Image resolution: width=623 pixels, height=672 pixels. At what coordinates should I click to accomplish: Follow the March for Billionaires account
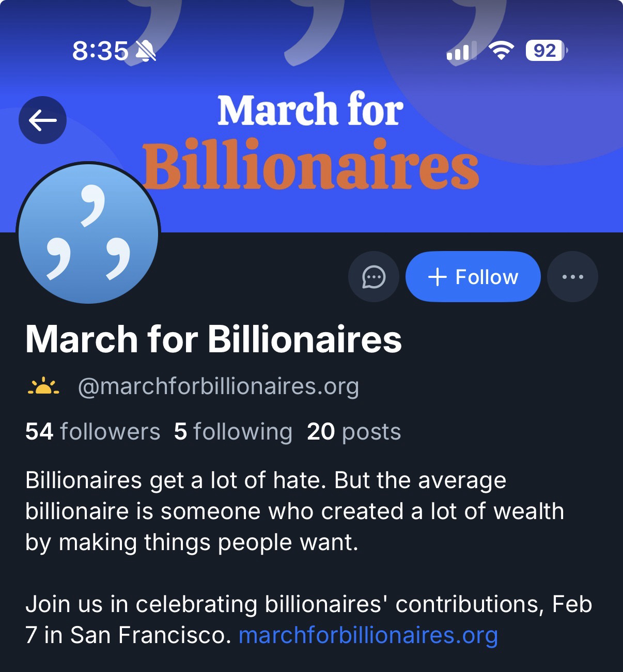coord(473,277)
